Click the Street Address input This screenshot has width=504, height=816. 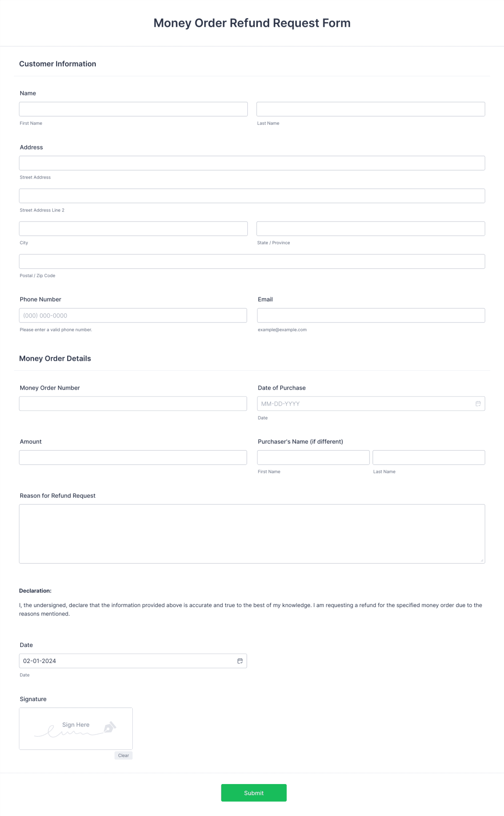coord(252,163)
